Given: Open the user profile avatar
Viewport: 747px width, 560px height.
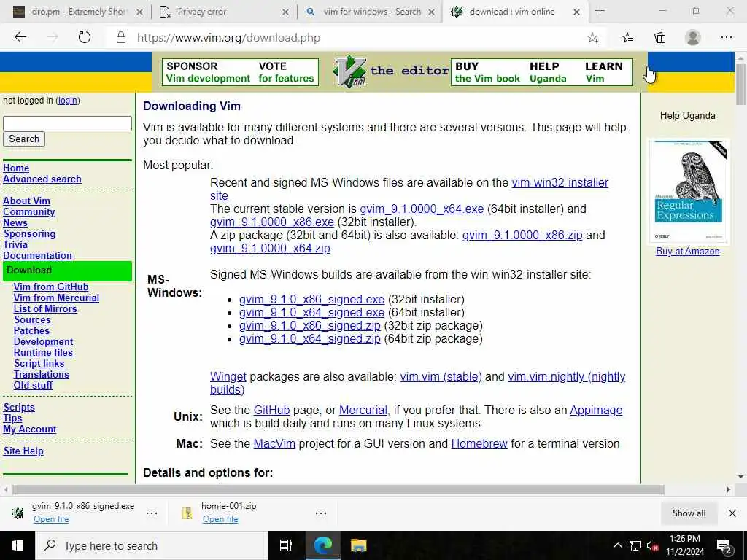Looking at the screenshot, I should 693,37.
